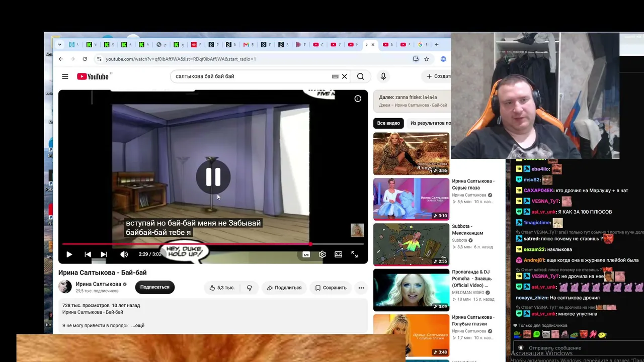
Task: View site information in the address bar
Action: 99,59
